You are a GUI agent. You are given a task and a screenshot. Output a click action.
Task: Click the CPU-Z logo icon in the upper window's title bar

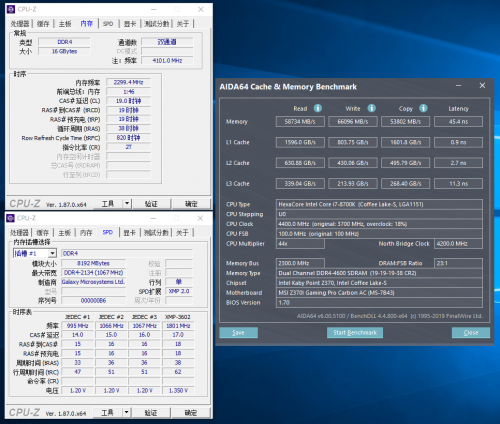[11, 9]
